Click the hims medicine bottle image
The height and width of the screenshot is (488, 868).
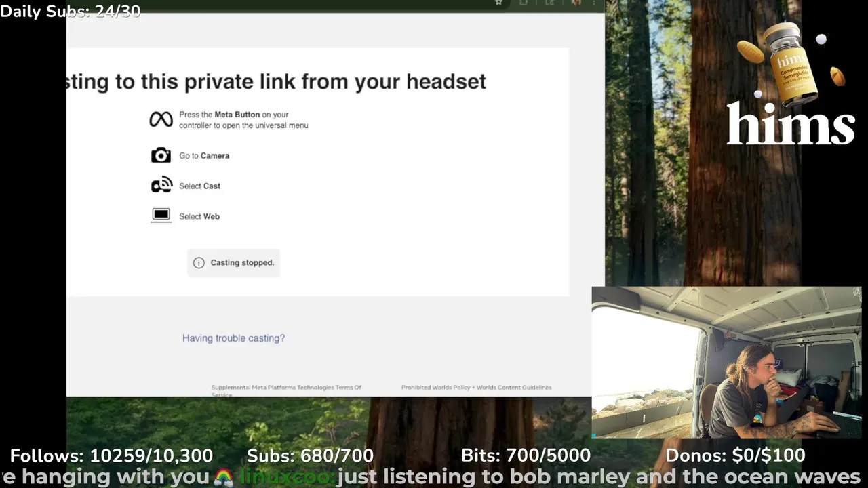792,64
